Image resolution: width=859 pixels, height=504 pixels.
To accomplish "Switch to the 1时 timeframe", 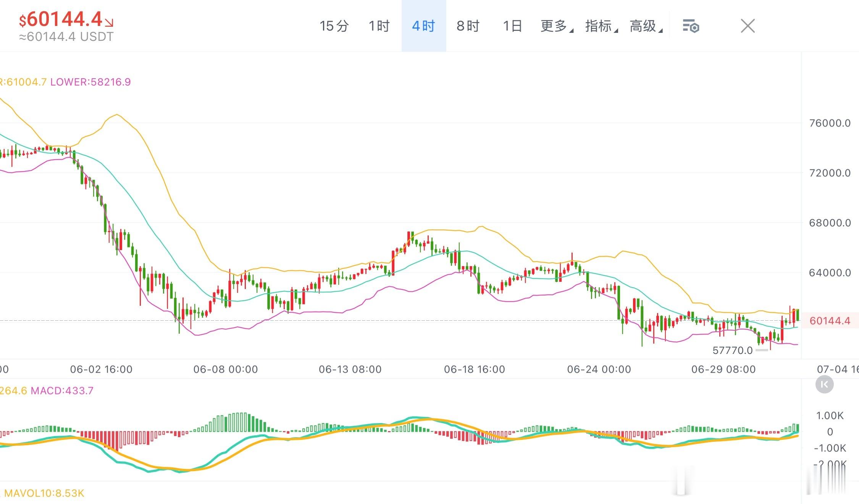I will pos(379,26).
